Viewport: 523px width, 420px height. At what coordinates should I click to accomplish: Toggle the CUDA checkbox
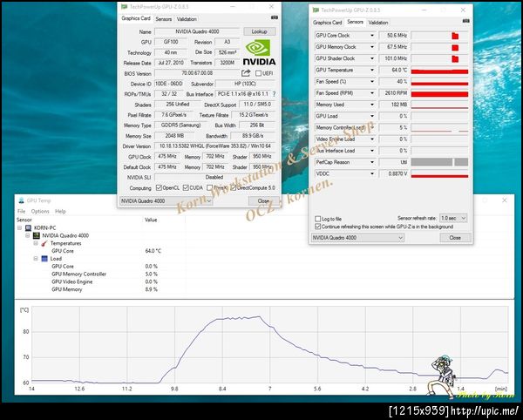(x=186, y=188)
